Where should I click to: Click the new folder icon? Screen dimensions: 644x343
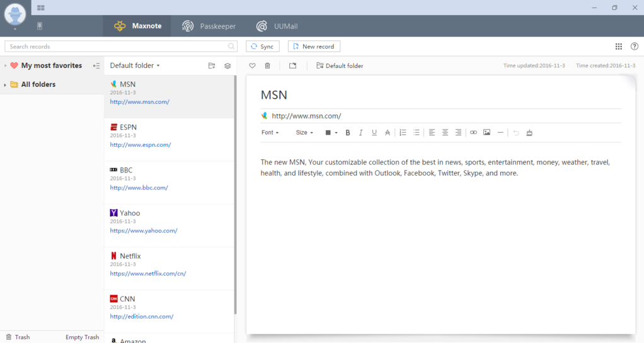click(212, 65)
